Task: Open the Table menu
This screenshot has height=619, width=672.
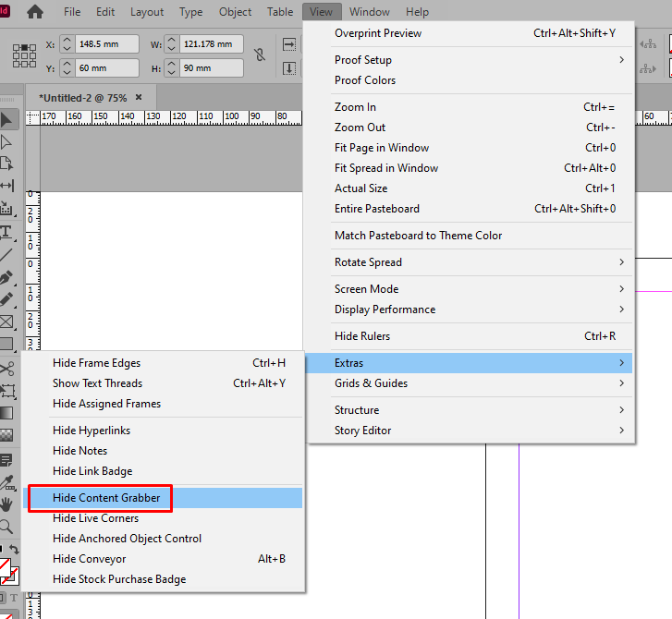Action: pyautogui.click(x=280, y=12)
